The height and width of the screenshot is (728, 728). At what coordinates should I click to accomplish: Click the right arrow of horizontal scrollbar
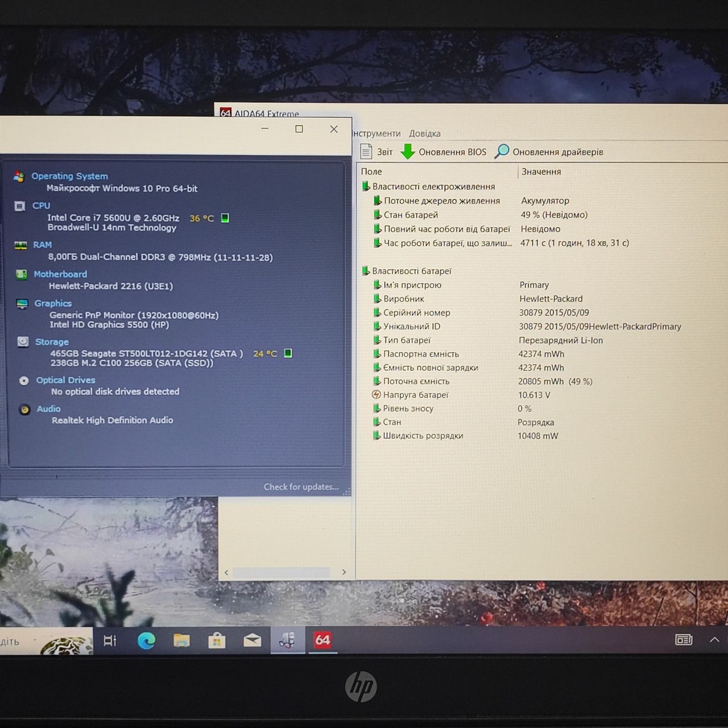[344, 572]
